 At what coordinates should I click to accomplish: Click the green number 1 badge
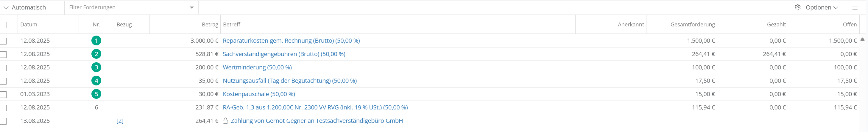click(96, 41)
